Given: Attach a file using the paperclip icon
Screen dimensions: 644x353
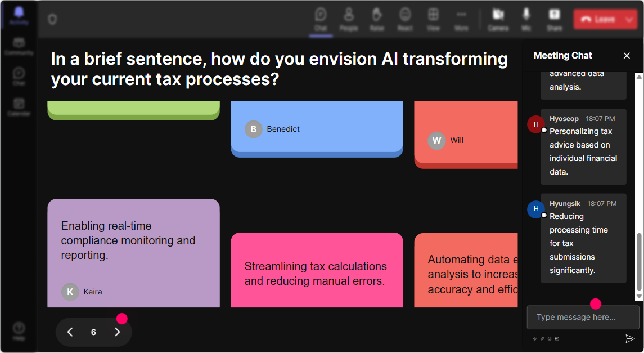Looking at the screenshot, I should point(542,339).
